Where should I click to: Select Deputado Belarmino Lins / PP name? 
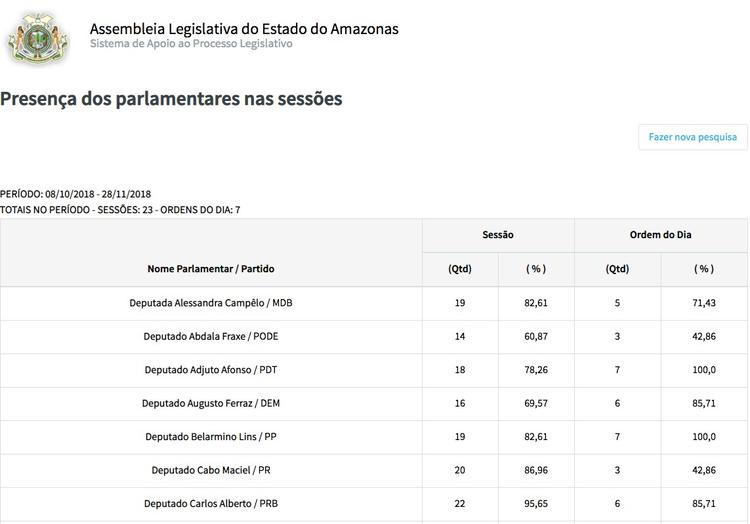click(211, 437)
